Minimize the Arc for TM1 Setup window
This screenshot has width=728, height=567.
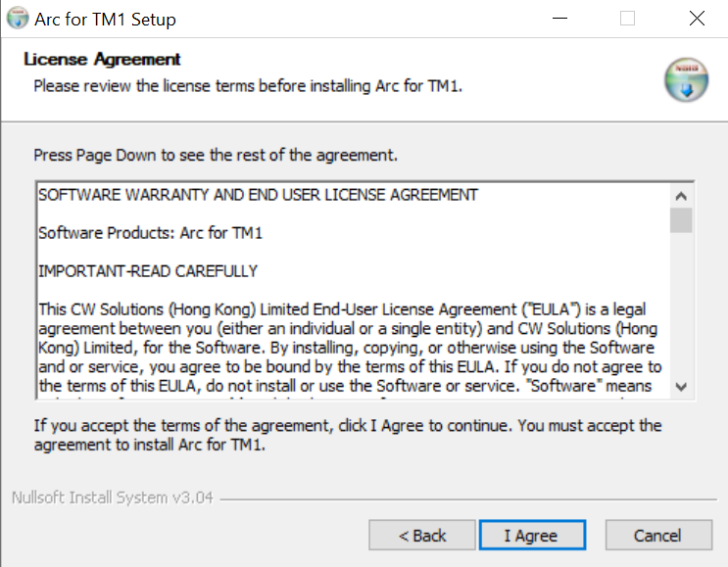(559, 19)
